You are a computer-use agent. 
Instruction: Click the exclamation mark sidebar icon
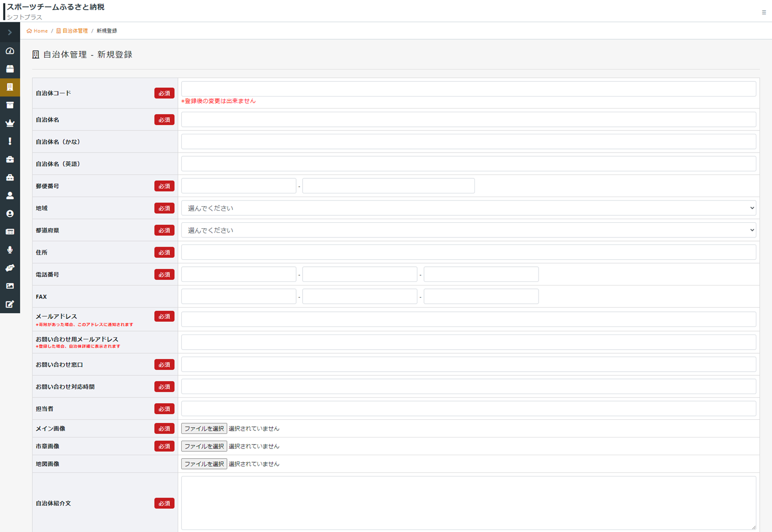[10, 141]
